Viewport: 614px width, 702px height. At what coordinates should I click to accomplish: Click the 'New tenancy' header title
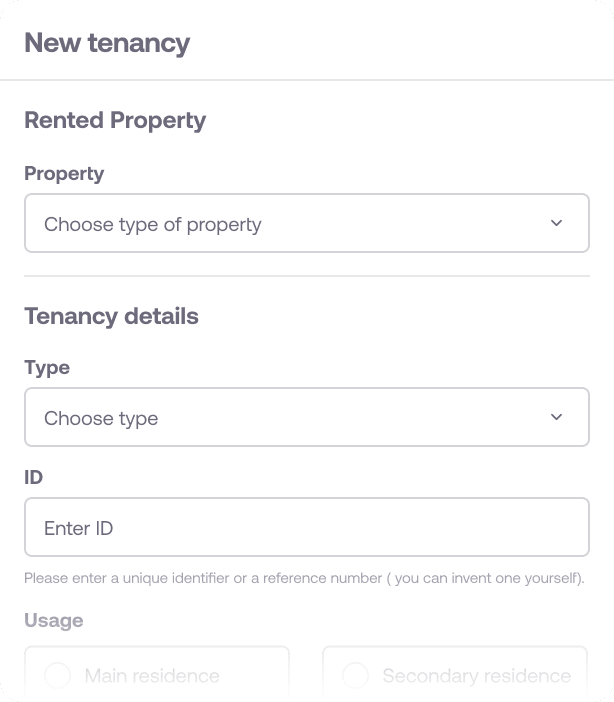(x=107, y=43)
